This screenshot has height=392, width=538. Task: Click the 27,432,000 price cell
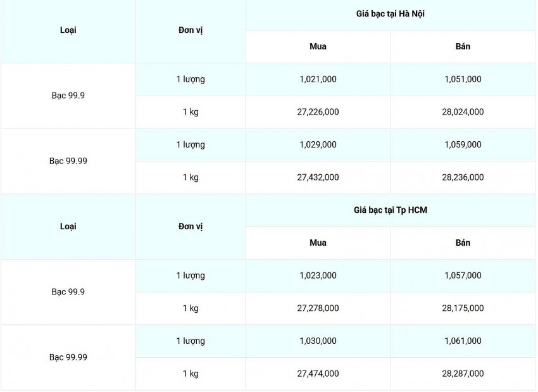[x=318, y=177]
